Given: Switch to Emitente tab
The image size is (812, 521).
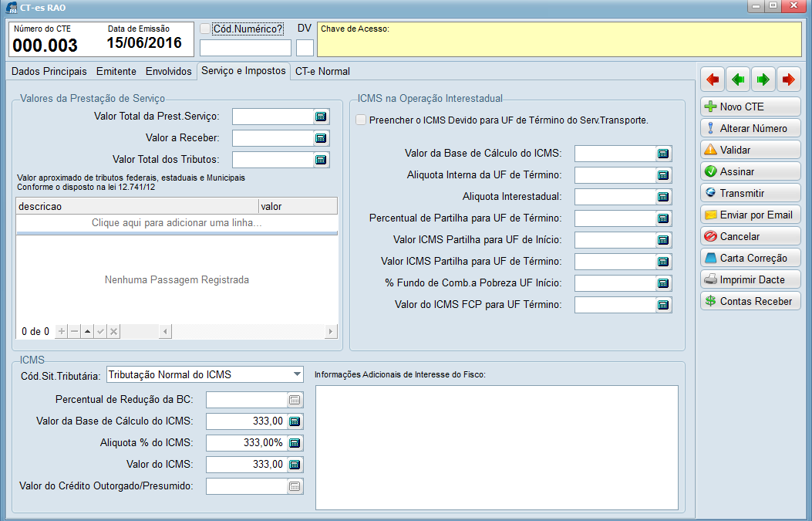Looking at the screenshot, I should coord(116,72).
